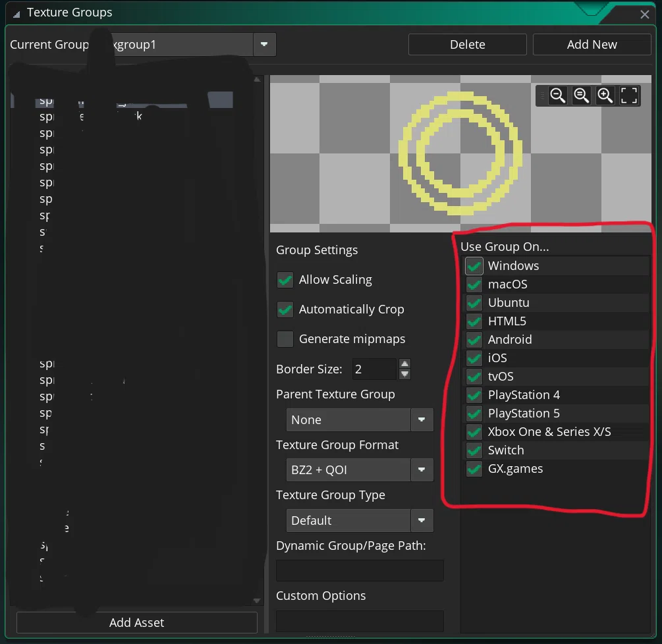Toggle Xbox One & Series X/S checkbox
Screen dimensions: 662x644
click(474, 432)
